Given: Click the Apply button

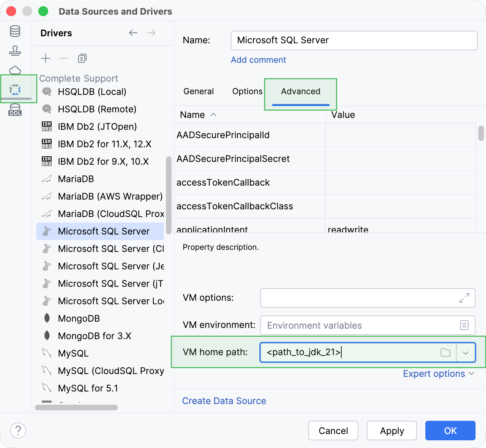Looking at the screenshot, I should [x=392, y=431].
